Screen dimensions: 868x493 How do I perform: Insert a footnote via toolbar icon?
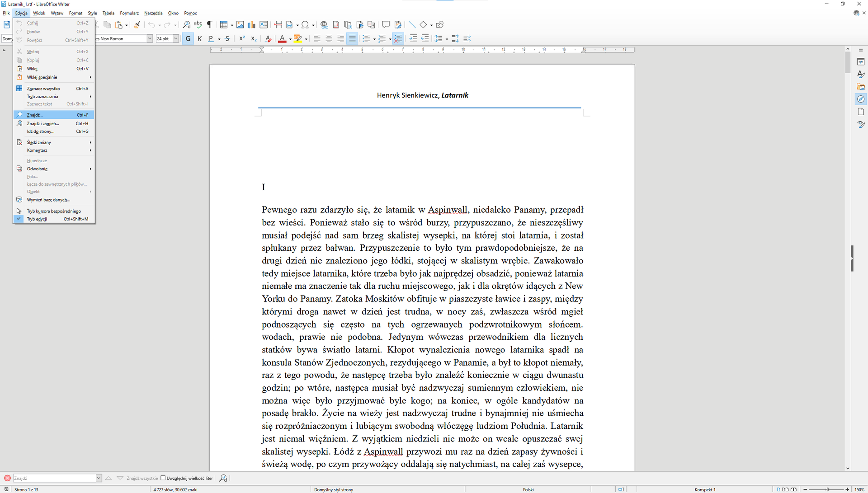click(336, 25)
